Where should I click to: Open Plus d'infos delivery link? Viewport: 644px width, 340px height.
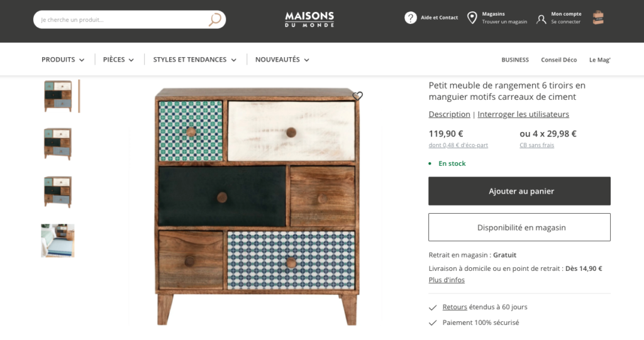pos(447,280)
